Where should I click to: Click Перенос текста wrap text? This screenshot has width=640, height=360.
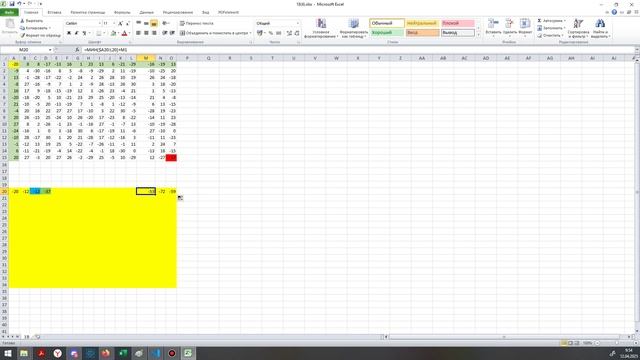[197, 24]
